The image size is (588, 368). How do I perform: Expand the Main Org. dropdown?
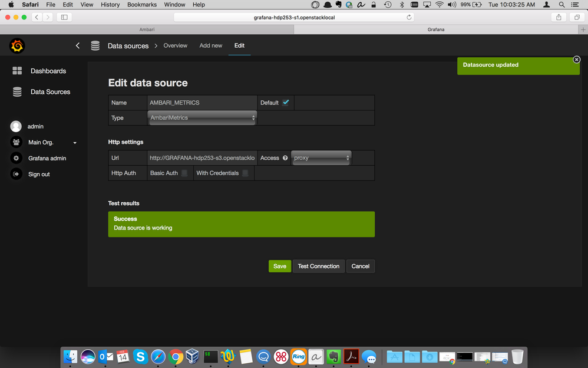[x=74, y=142]
